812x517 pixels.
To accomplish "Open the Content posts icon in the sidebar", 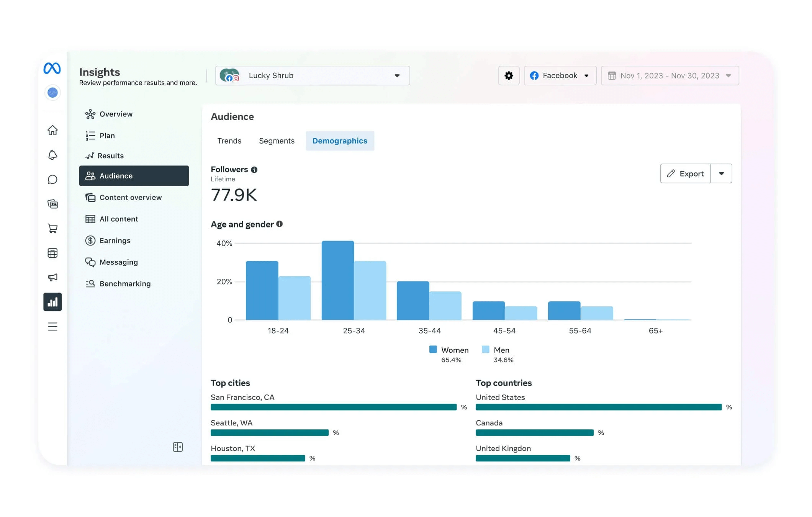I will (x=52, y=204).
